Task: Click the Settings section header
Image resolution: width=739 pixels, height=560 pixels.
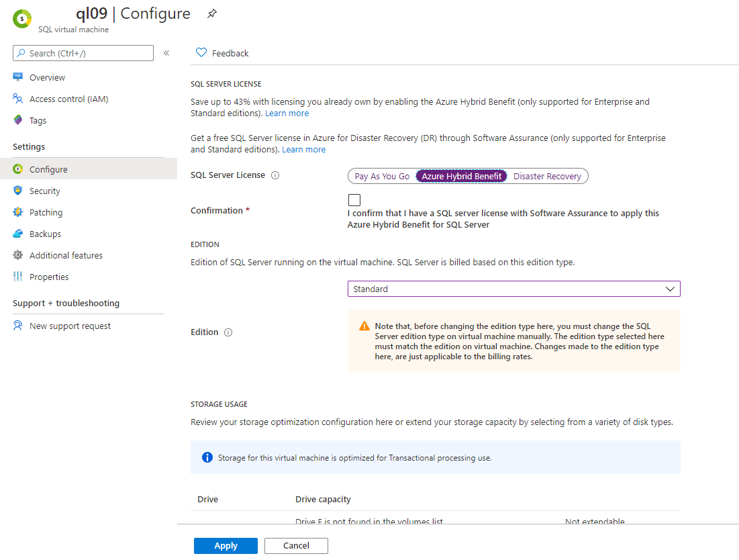Action: click(29, 146)
